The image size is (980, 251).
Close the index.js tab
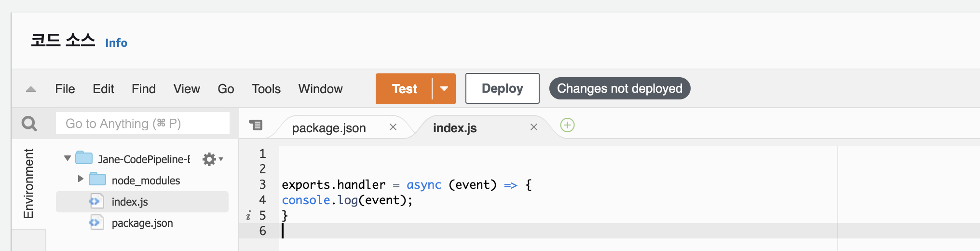[x=533, y=127]
